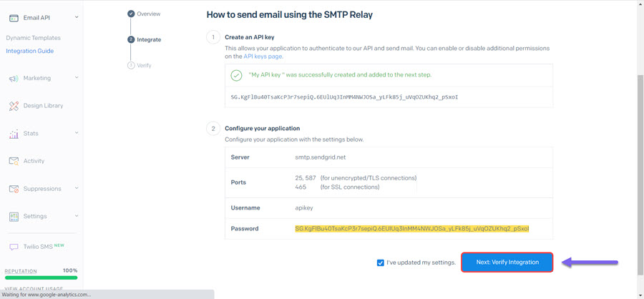
Task: Follow the API keys page link
Action: tap(263, 57)
